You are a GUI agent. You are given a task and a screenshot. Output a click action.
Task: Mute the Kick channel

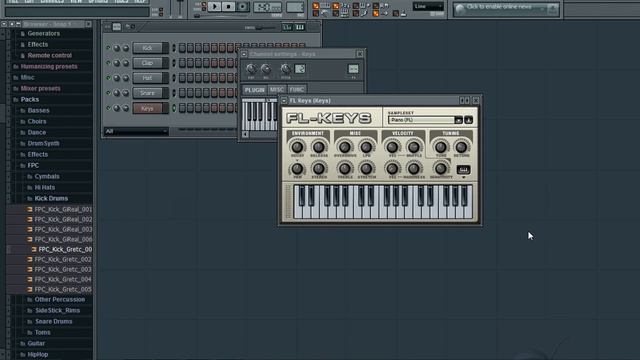coord(108,48)
